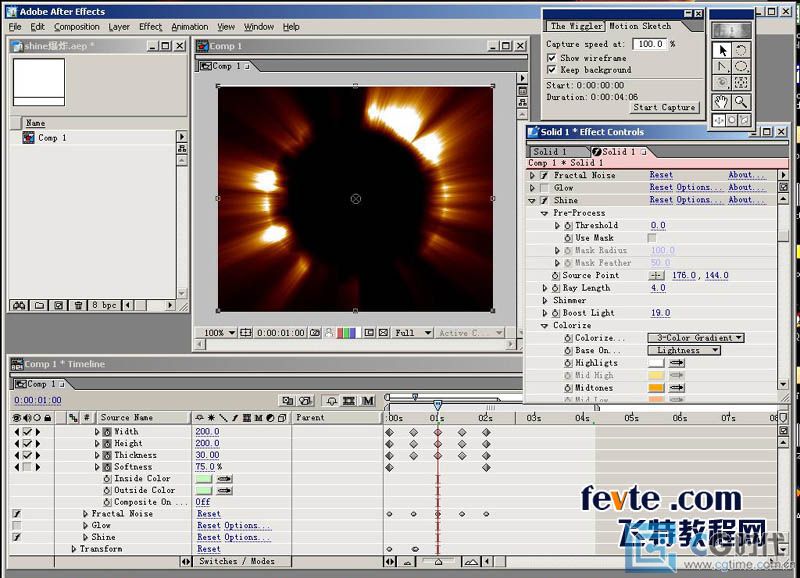Viewport: 800px width, 578px height.
Task: Open the 100% magnification dropdown
Action: tap(219, 333)
